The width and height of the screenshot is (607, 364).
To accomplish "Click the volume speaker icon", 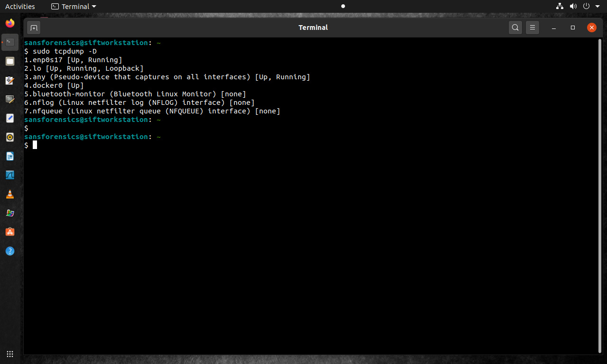I will coord(573,7).
